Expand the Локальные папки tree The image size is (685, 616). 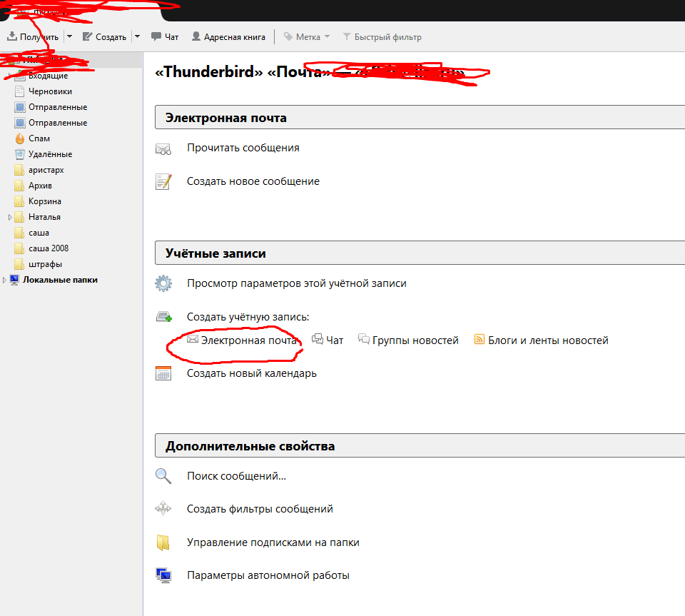point(4,280)
